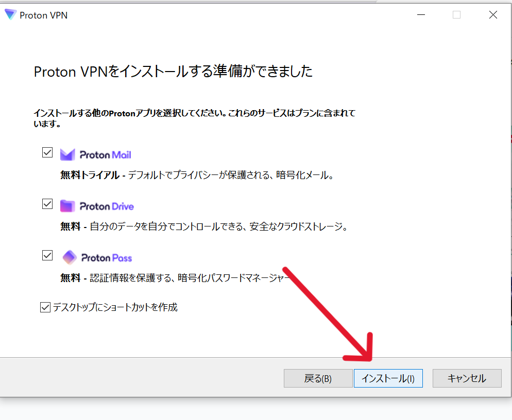Image resolution: width=512 pixels, height=420 pixels.
Task: Uncheck the Proton Mail checkbox
Action: (47, 153)
